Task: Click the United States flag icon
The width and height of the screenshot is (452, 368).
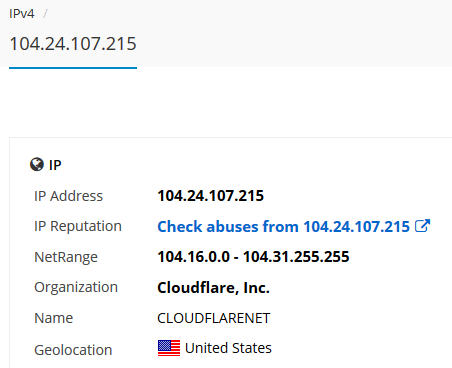Action: click(x=169, y=348)
